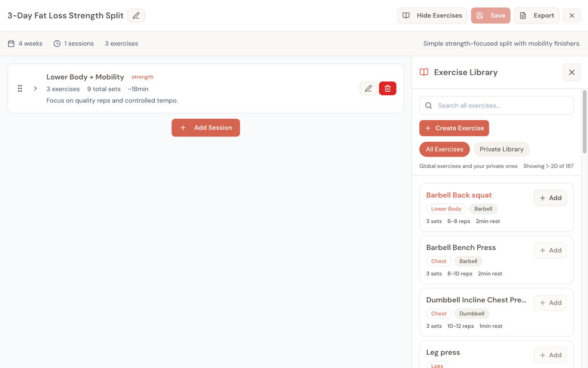Image resolution: width=588 pixels, height=368 pixels.
Task: Add a new session to the plan
Action: click(206, 127)
